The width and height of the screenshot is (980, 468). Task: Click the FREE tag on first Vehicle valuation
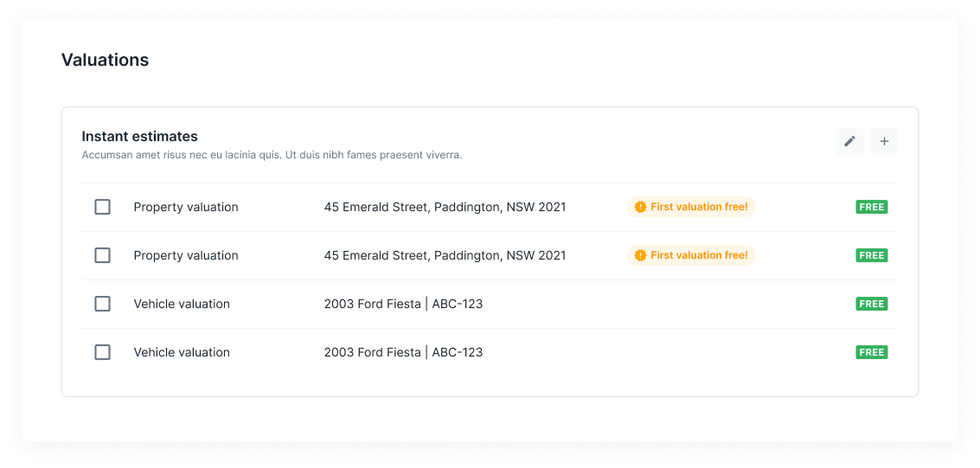click(872, 304)
